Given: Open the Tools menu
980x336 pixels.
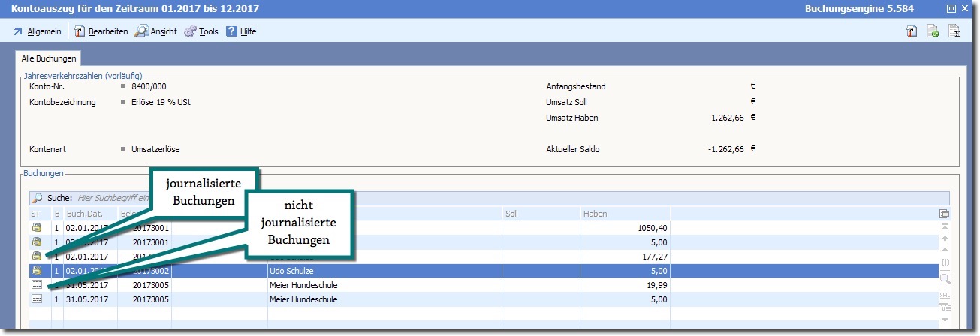Looking at the screenshot, I should (201, 31).
